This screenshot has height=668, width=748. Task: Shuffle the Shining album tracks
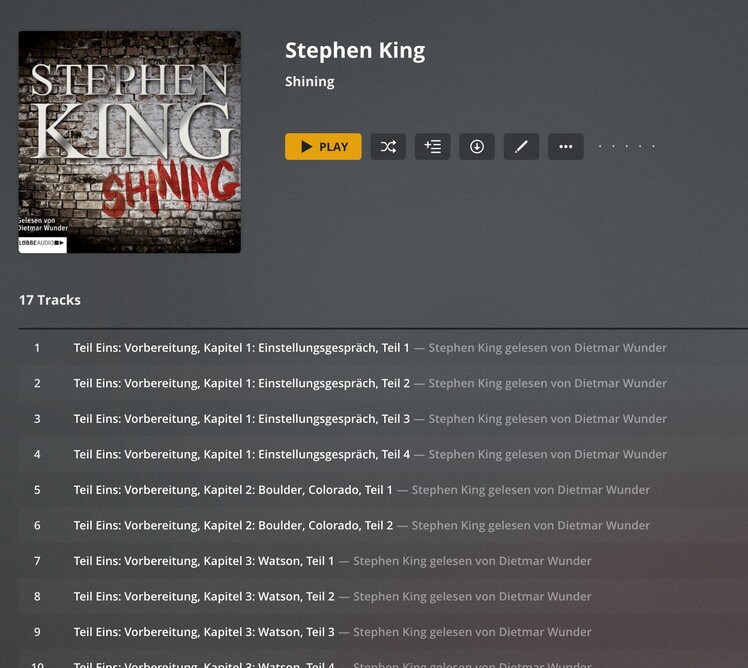(x=388, y=146)
